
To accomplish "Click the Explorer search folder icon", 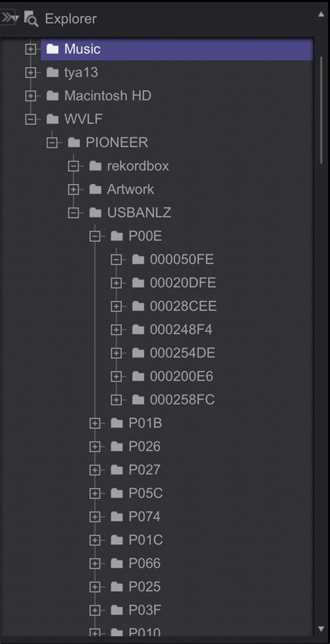I will coord(31,19).
